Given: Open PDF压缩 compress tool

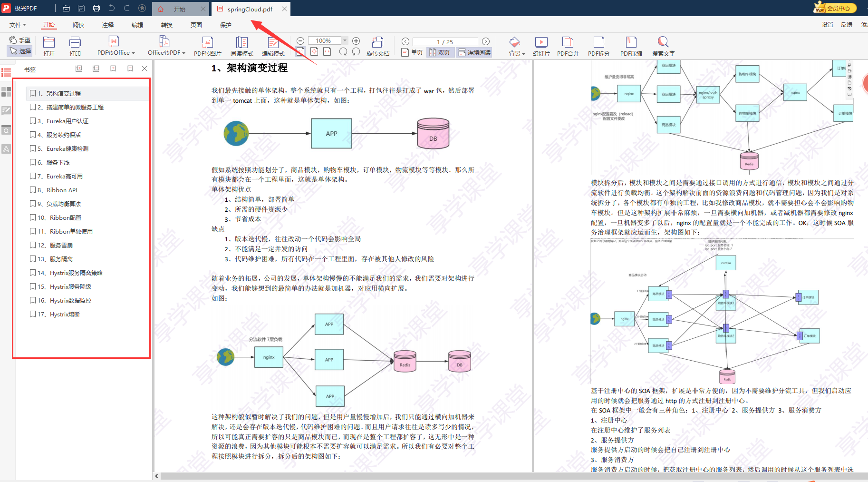Looking at the screenshot, I should [x=631, y=46].
